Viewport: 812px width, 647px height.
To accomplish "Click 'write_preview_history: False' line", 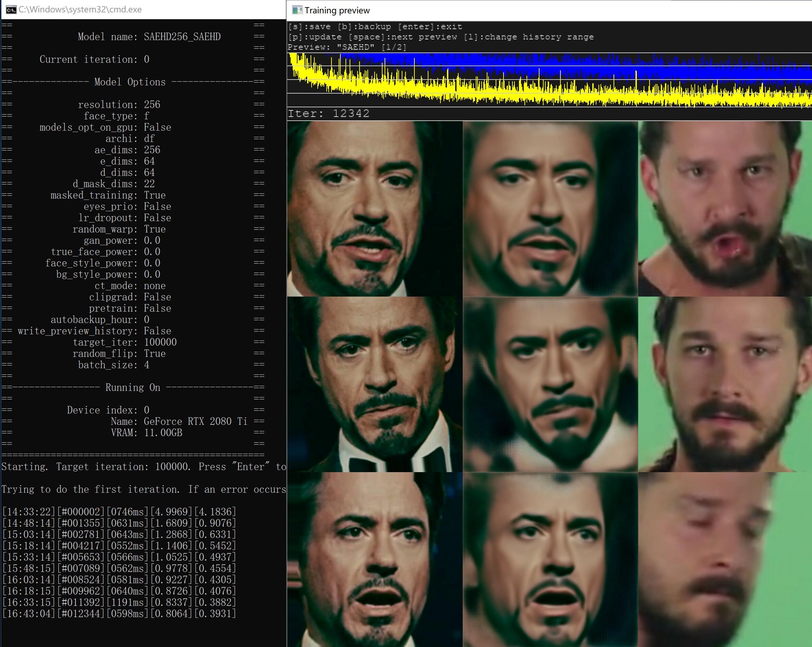I will (x=95, y=331).
